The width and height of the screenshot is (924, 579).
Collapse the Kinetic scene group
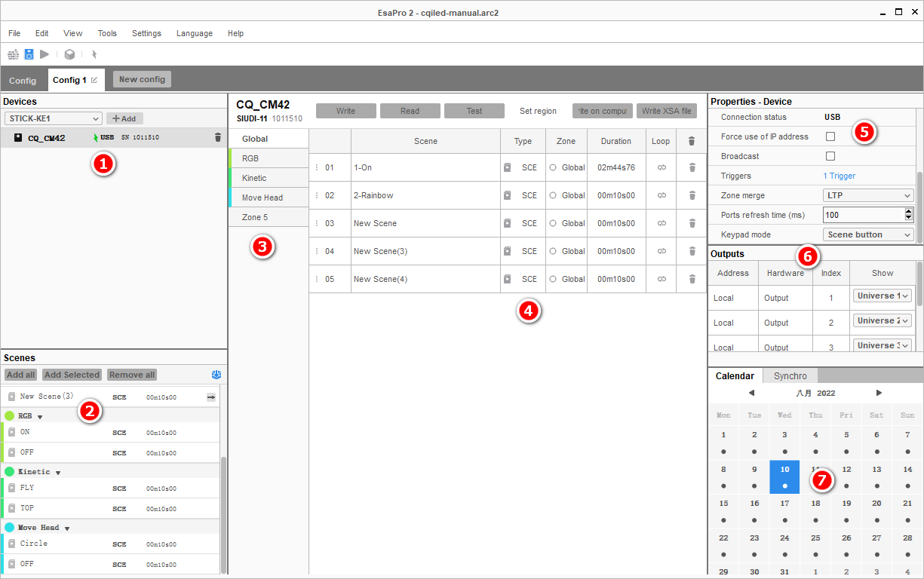(58, 473)
